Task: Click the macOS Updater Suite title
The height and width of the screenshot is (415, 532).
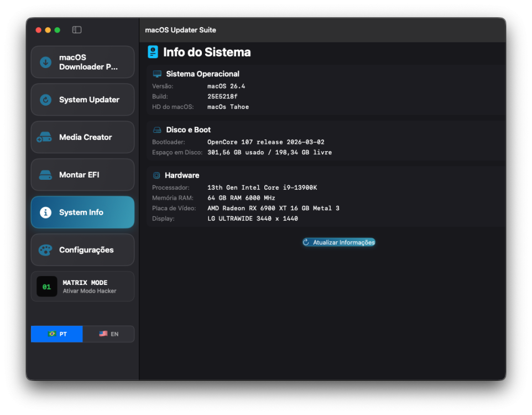Action: pos(180,30)
